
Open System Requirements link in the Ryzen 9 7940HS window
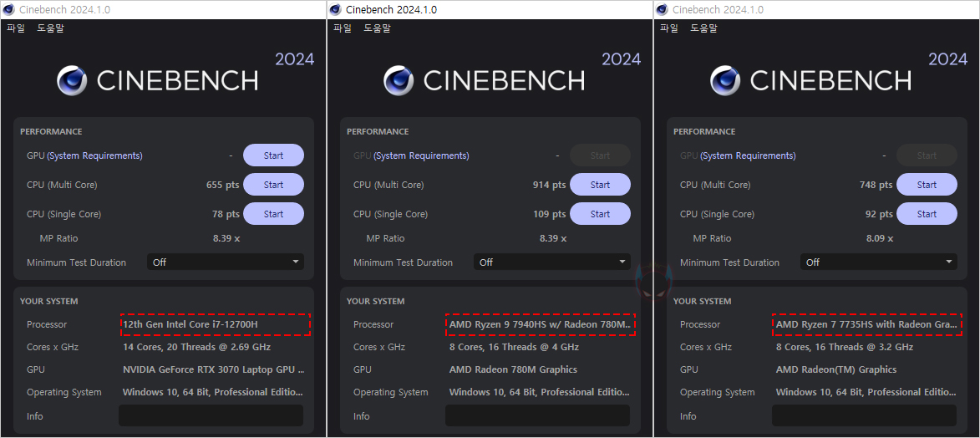pos(421,155)
